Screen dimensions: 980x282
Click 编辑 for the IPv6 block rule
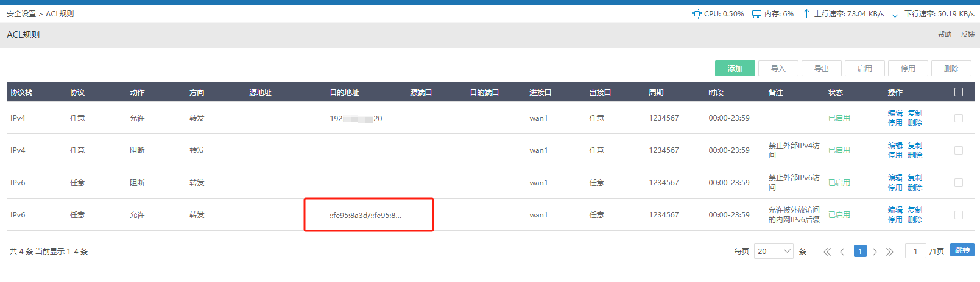[x=895, y=178]
